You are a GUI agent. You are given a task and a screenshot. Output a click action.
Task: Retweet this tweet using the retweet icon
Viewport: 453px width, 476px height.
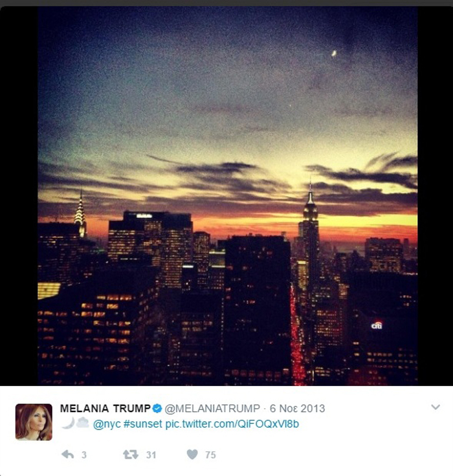point(131,455)
